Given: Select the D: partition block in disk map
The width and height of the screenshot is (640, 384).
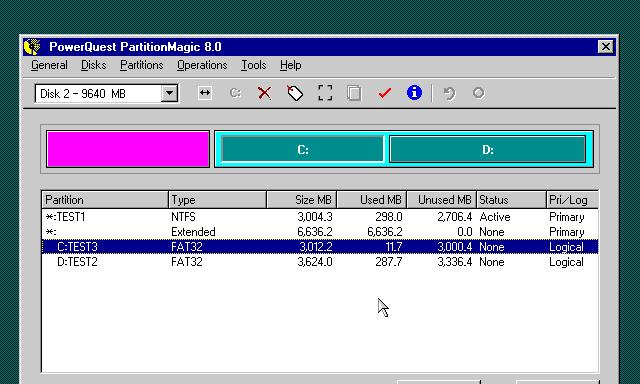Looking at the screenshot, I should click(x=488, y=150).
